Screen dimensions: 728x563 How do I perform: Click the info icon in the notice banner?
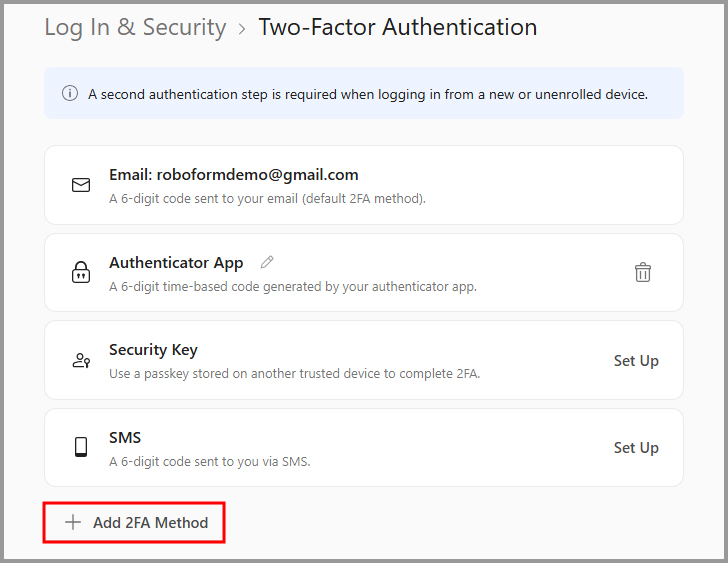(x=70, y=93)
